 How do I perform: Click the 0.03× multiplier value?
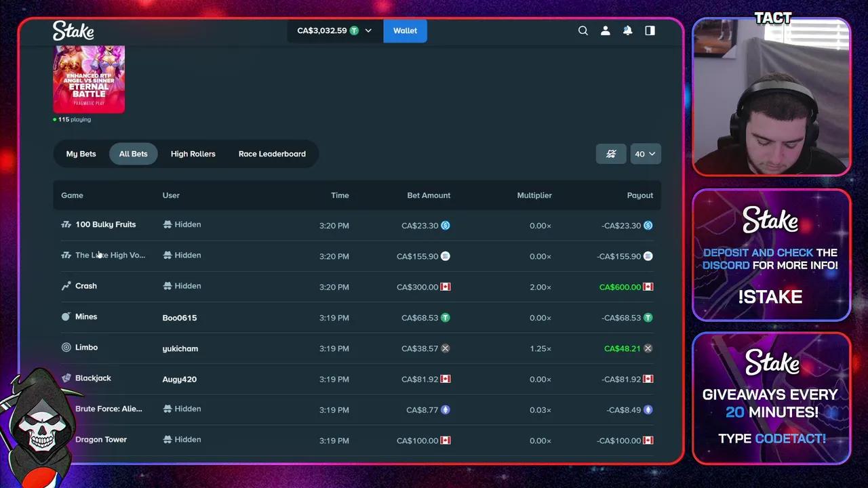tap(540, 410)
